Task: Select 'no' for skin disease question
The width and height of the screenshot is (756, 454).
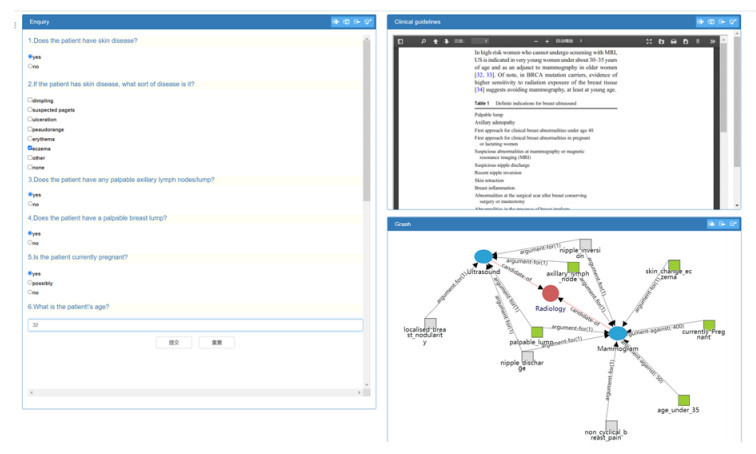Action: tap(30, 66)
